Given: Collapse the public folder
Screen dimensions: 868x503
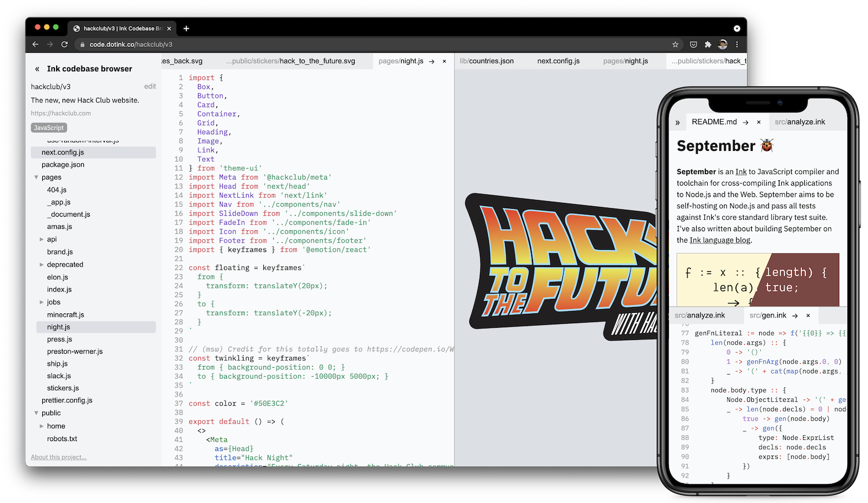Looking at the screenshot, I should 36,413.
